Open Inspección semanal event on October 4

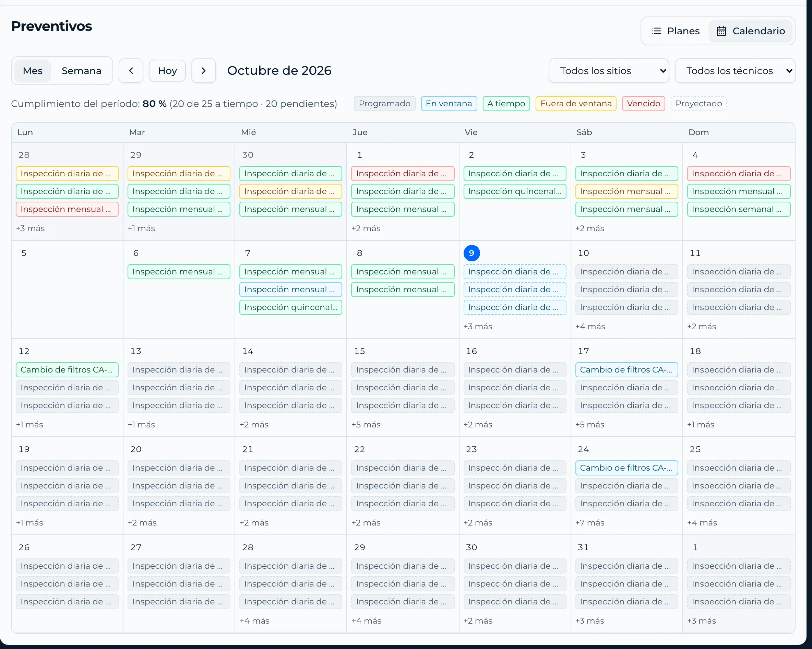(x=738, y=209)
